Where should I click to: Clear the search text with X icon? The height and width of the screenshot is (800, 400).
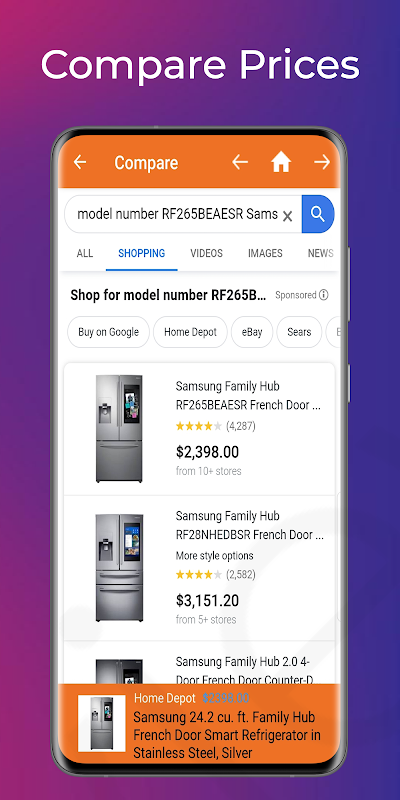coord(287,216)
